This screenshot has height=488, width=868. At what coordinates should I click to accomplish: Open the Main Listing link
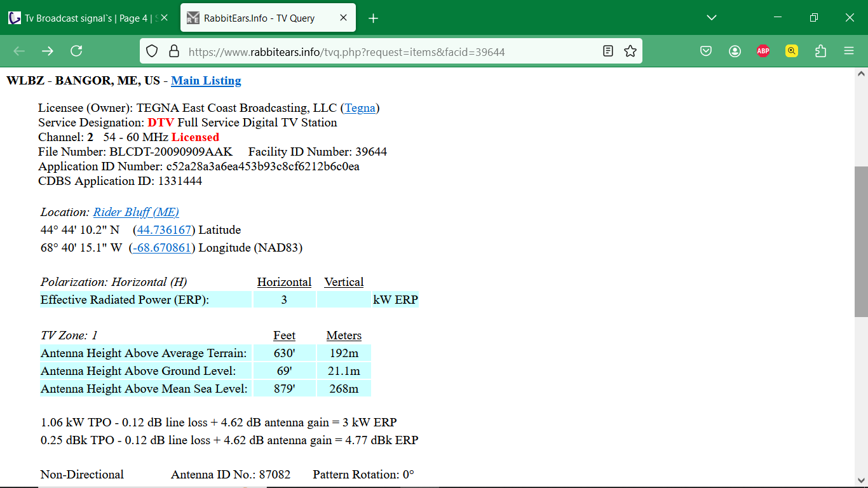[x=206, y=81]
